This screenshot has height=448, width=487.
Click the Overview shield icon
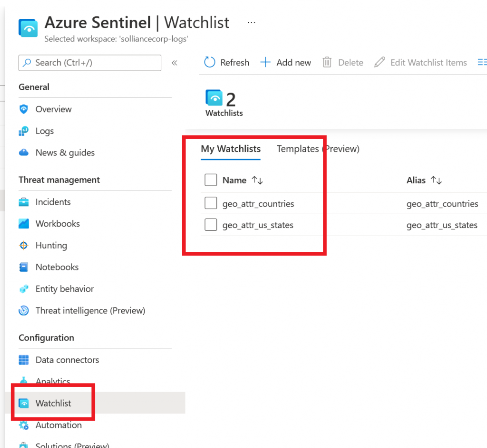point(24,109)
